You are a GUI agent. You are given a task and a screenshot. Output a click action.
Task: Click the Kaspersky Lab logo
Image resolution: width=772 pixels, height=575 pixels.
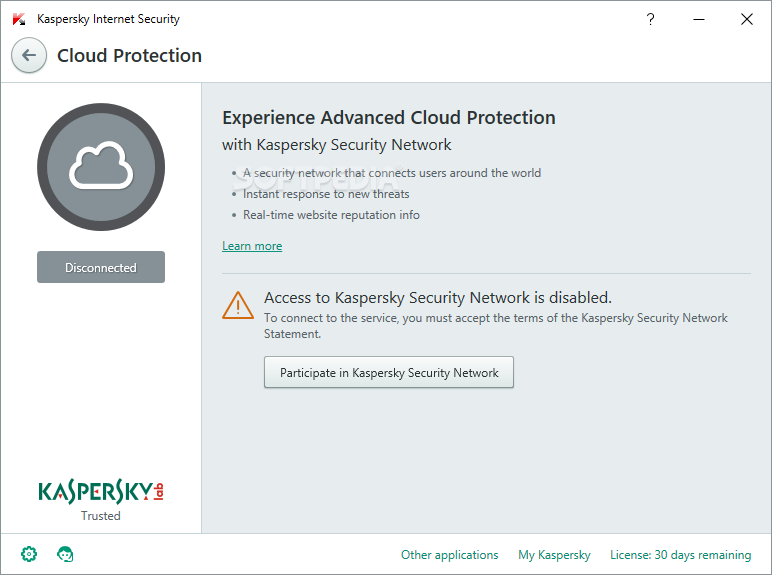(x=101, y=491)
